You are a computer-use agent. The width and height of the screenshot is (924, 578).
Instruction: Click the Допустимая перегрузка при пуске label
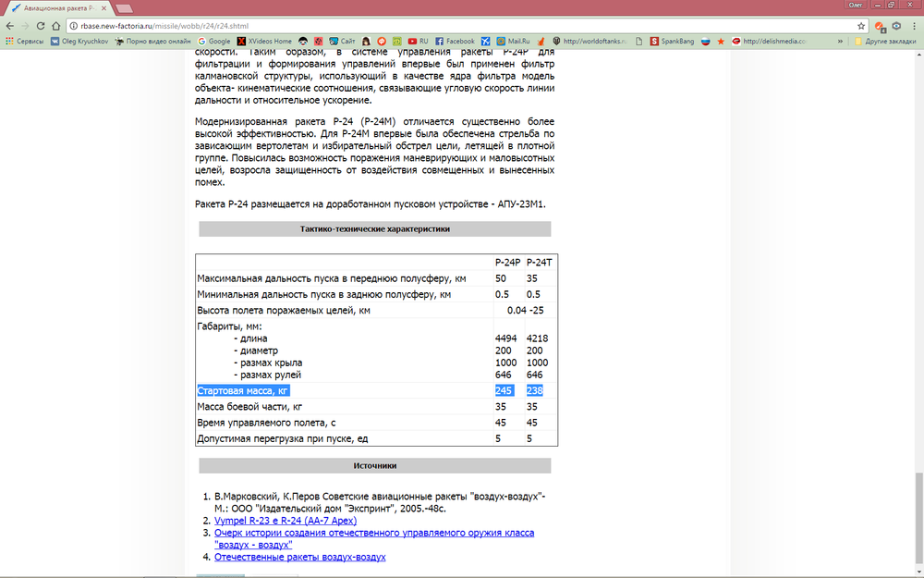pyautogui.click(x=282, y=438)
